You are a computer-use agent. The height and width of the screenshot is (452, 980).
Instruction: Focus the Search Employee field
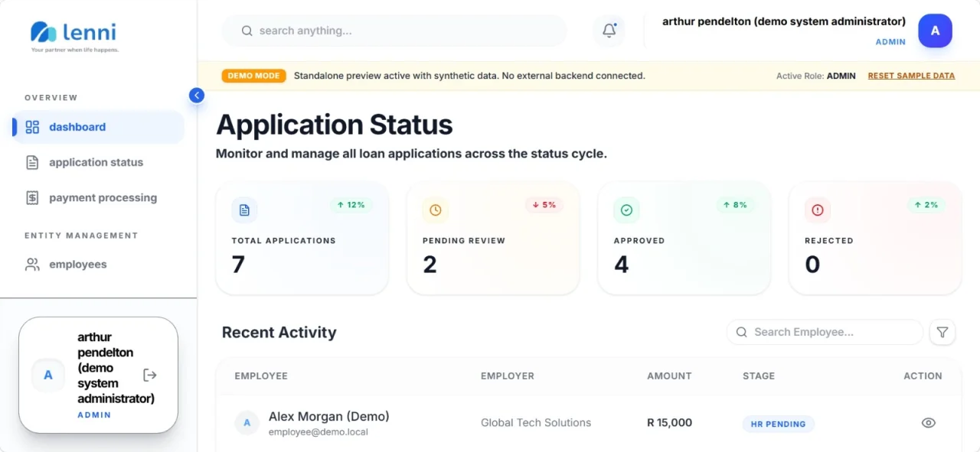[825, 332]
